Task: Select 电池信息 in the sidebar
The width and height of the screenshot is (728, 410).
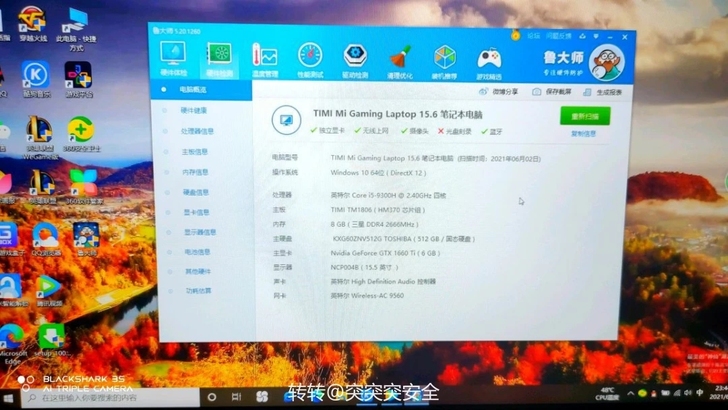Action: (x=197, y=252)
